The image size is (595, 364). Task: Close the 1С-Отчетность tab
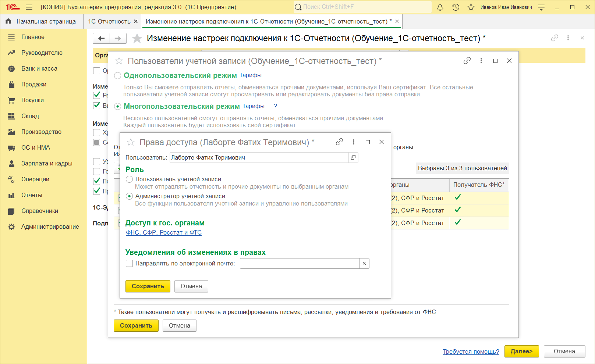click(136, 21)
